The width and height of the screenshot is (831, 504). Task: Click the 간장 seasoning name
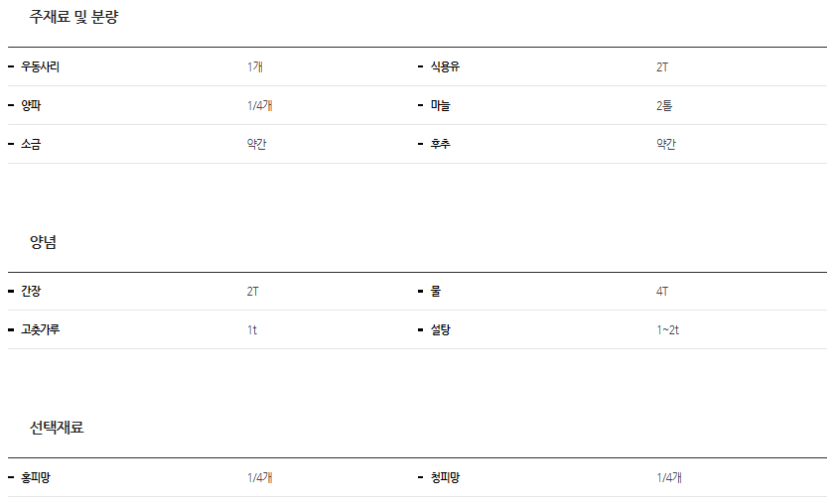tap(31, 292)
